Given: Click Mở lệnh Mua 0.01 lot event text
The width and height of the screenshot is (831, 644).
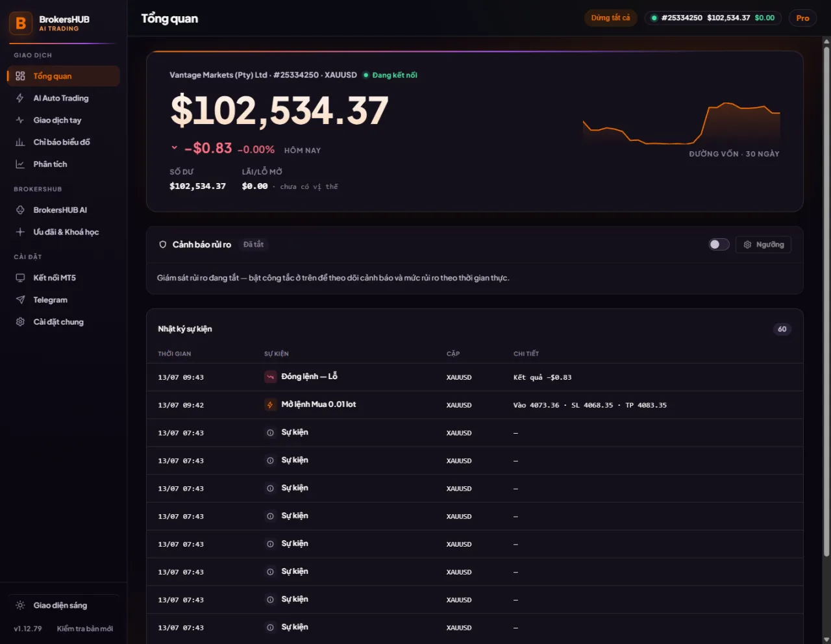Looking at the screenshot, I should point(318,404).
